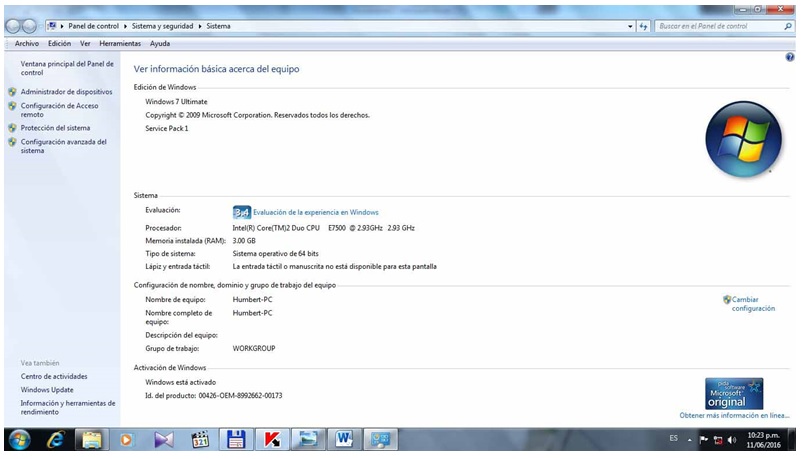Select the product ID 00426-OEM-8992662-00173
Viewport: 801px width, 459px height.
pyautogui.click(x=240, y=396)
